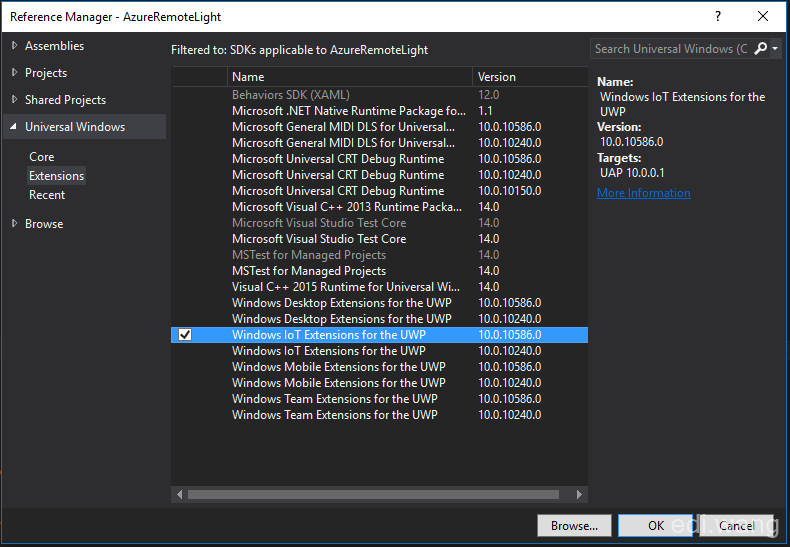Select the enabled Microsoft Visual Studio Test Core
The image size is (790, 547).
pos(379,239)
